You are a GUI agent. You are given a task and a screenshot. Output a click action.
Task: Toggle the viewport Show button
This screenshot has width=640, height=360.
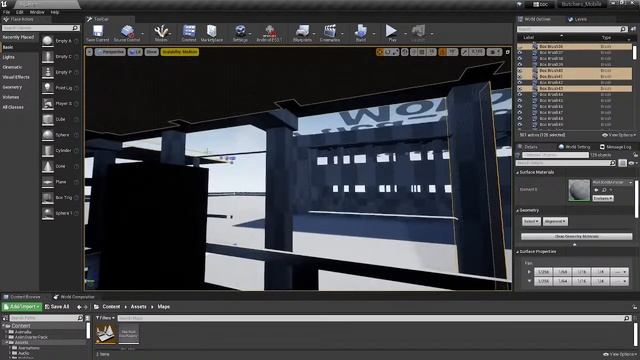pos(151,52)
